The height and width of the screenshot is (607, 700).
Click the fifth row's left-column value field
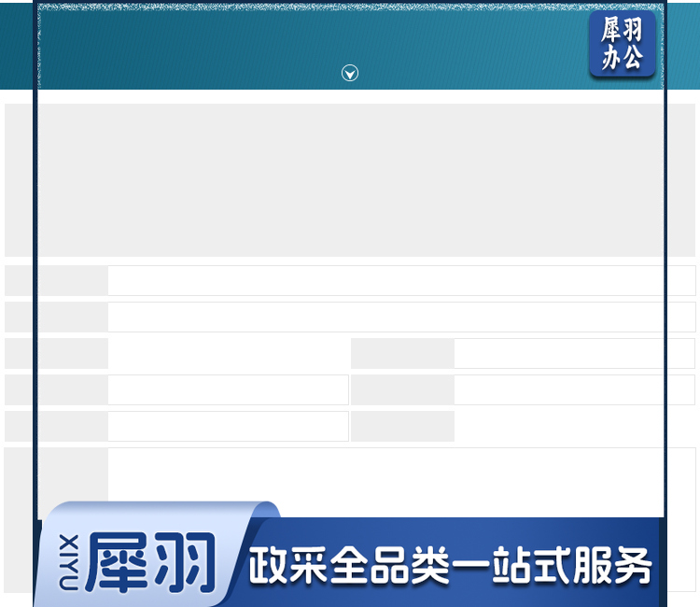click(228, 427)
